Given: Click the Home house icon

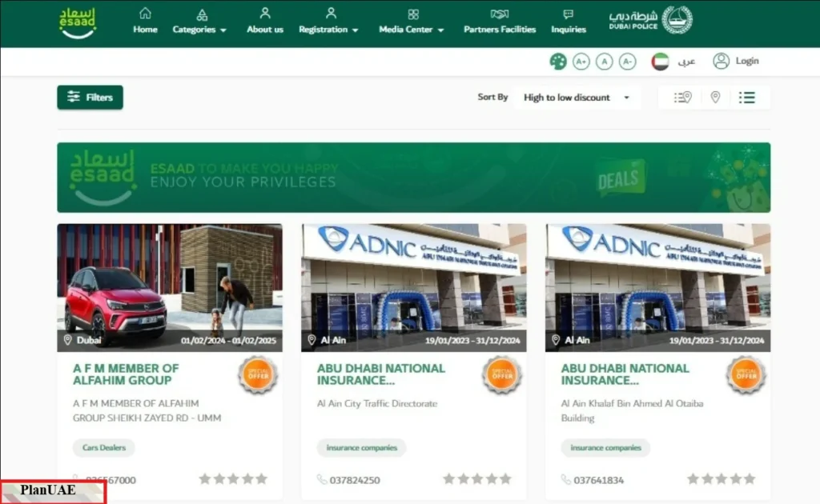Looking at the screenshot, I should 145,13.
